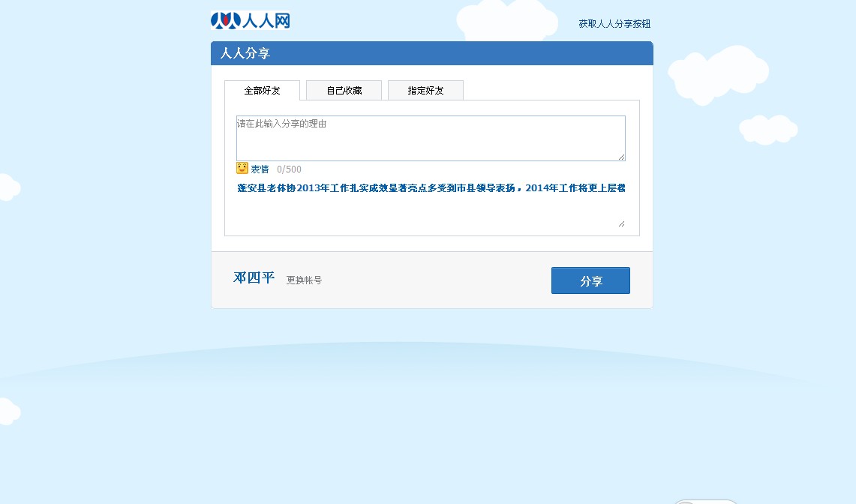
Task: Click the 人人网 logo text
Action: coord(266,21)
